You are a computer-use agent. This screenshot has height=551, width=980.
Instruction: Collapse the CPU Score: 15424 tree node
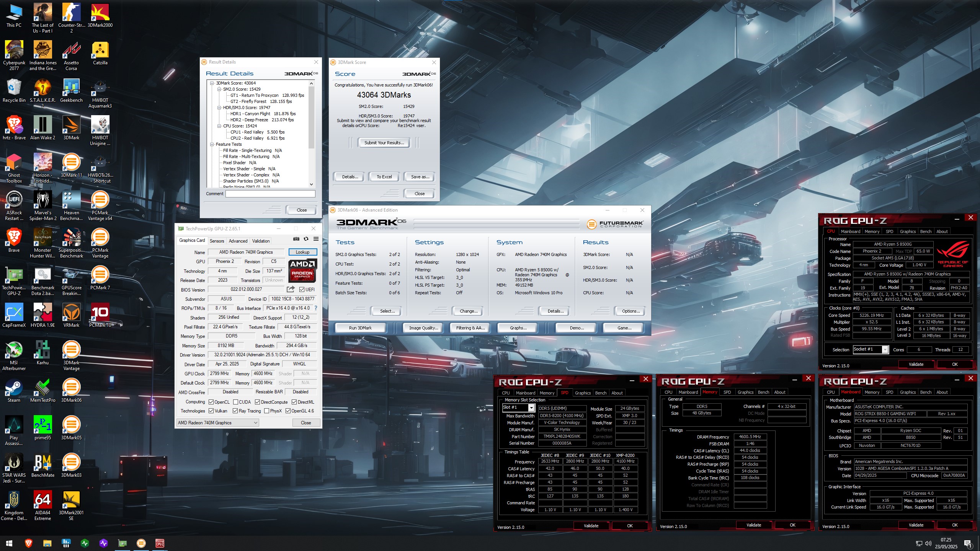[219, 126]
